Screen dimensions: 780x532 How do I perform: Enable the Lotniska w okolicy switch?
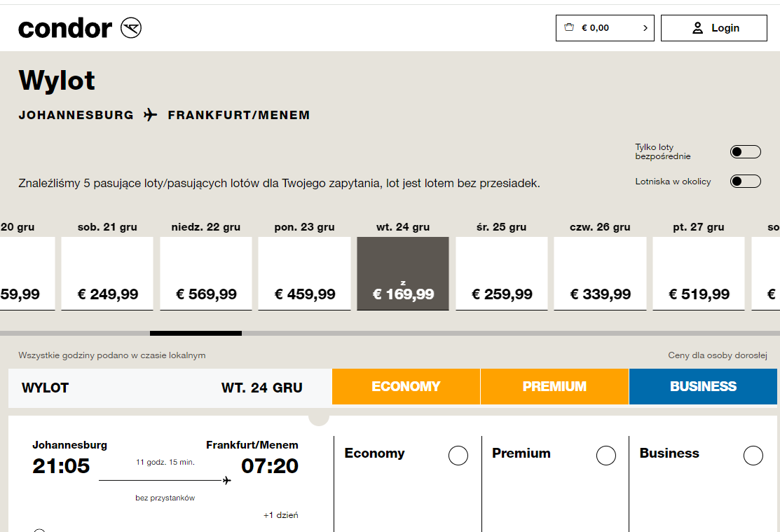(745, 181)
